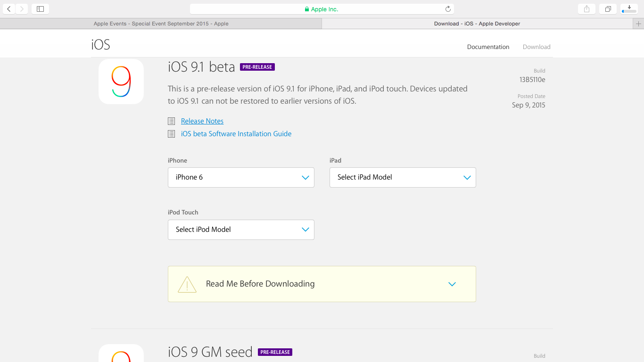Go back using Safari's back arrow
Screen dimensions: 644x362
[x=9, y=9]
